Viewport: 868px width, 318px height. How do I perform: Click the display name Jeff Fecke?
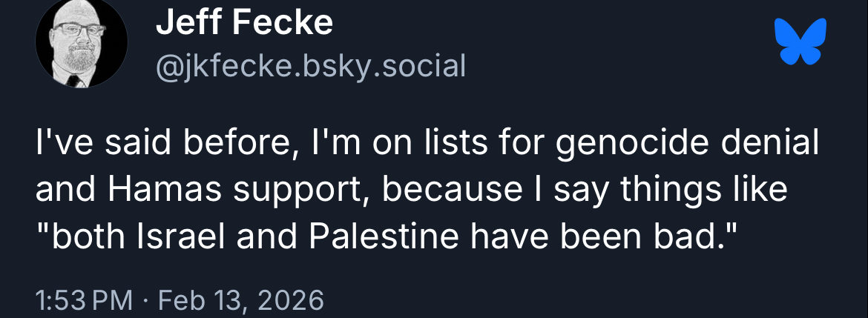(245, 24)
